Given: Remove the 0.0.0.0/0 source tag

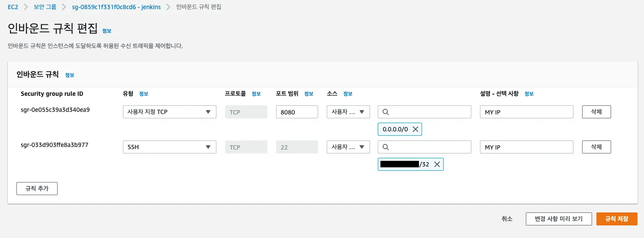Looking at the screenshot, I should (x=415, y=129).
